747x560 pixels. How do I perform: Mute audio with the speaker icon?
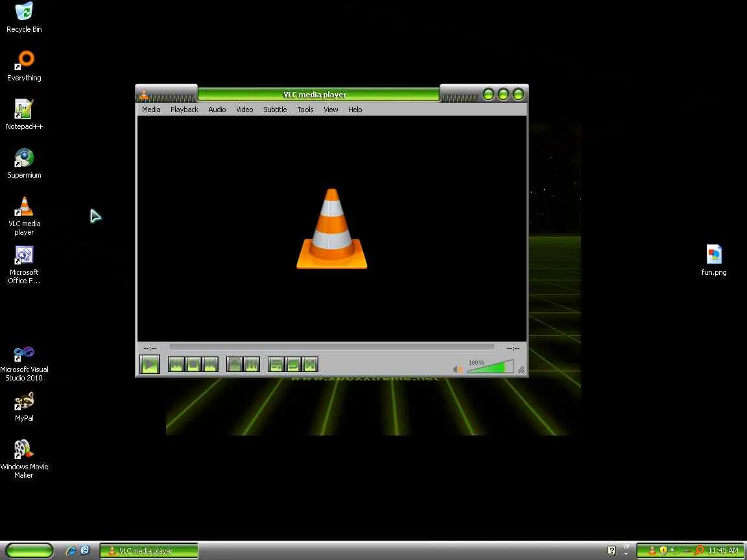tap(458, 369)
